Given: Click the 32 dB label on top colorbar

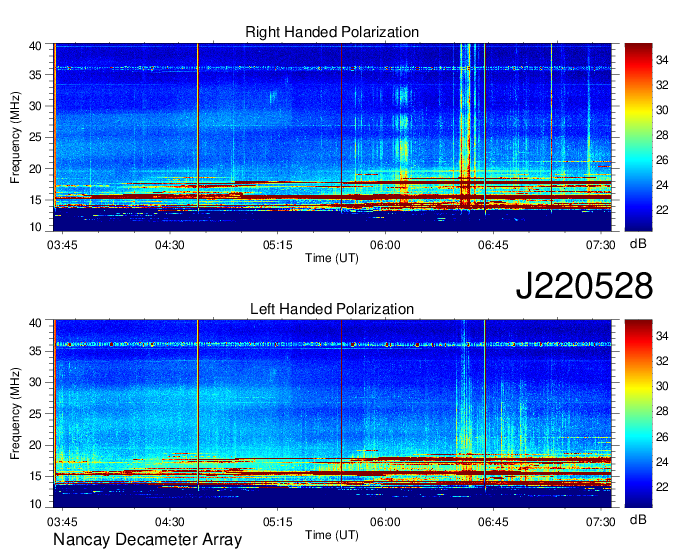Looking at the screenshot, I should pos(662,85).
